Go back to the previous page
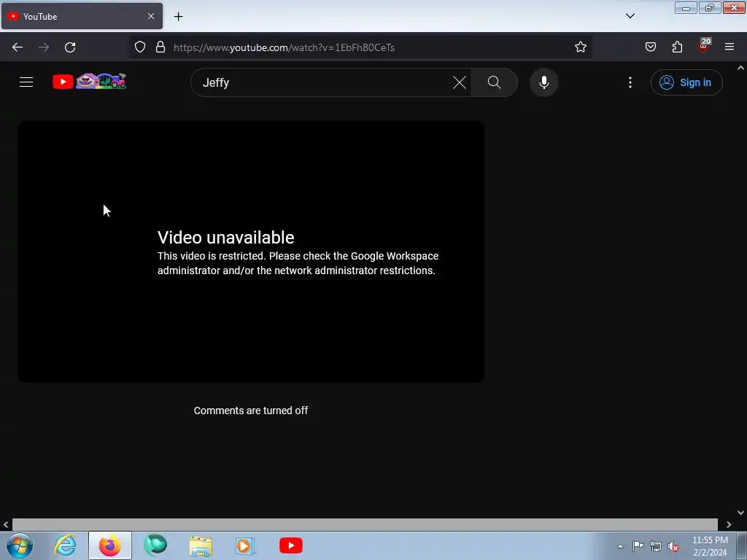Screen dimensions: 747x560 click(18, 47)
